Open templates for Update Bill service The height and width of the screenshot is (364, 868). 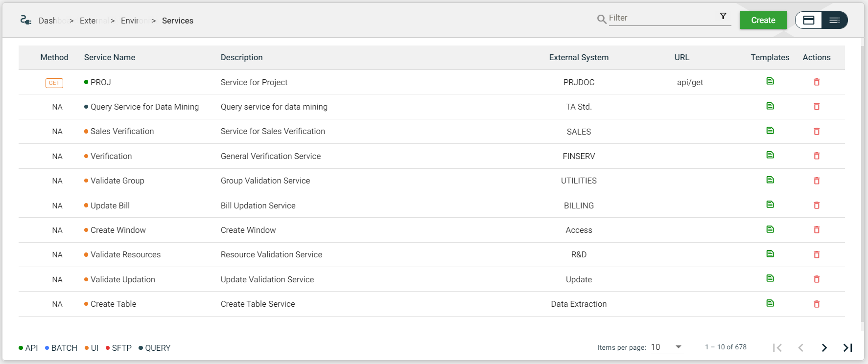pos(770,205)
